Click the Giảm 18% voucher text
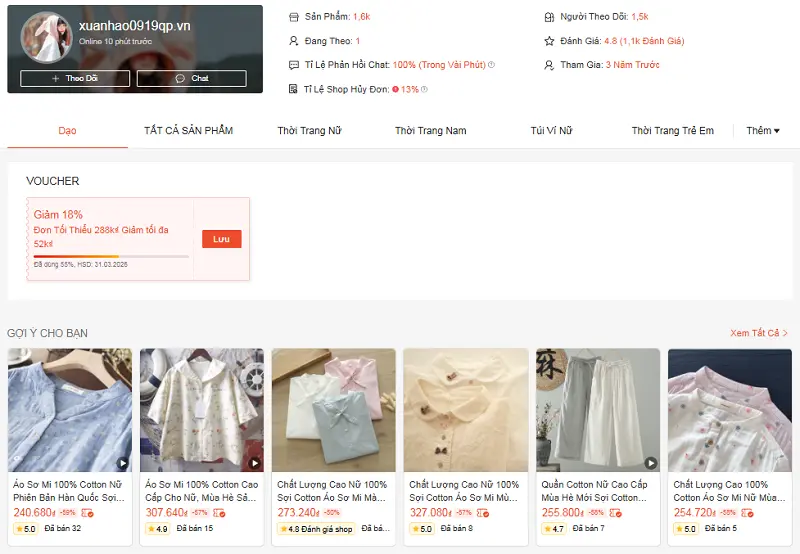 (58, 215)
